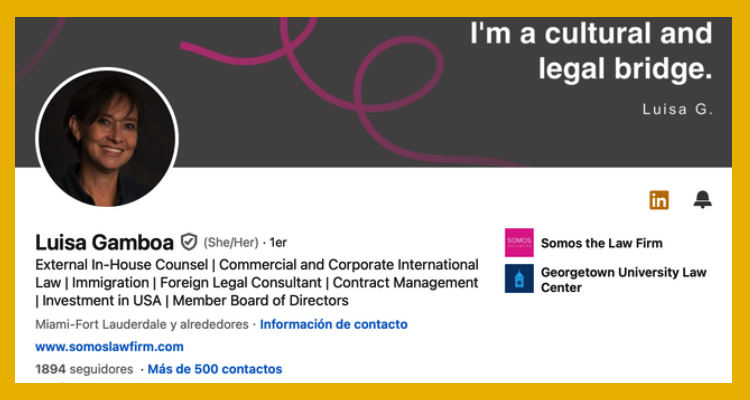Viewport: 750px width, 400px height.
Task: Click the 1er connection degree label
Action: point(278,243)
